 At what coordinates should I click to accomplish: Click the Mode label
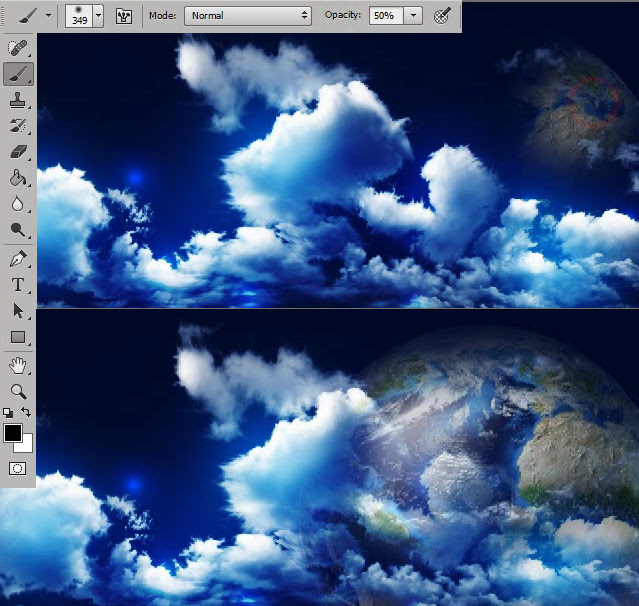pos(163,15)
